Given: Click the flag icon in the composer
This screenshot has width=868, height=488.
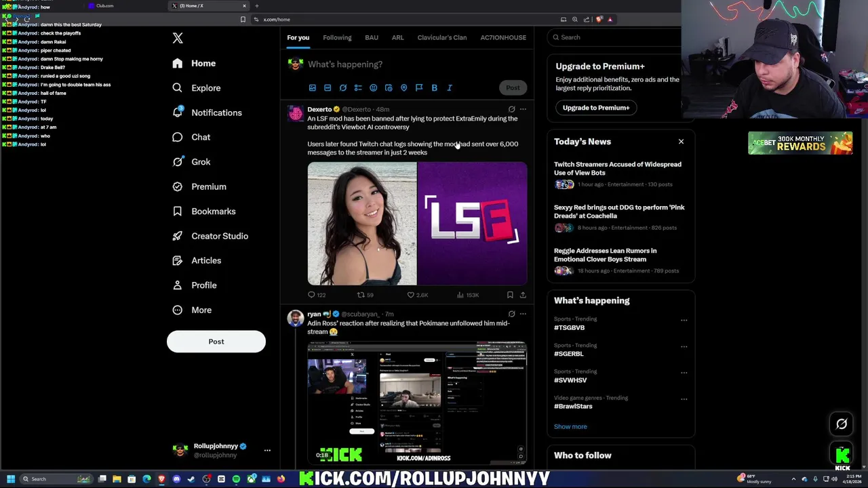Looking at the screenshot, I should (x=419, y=87).
